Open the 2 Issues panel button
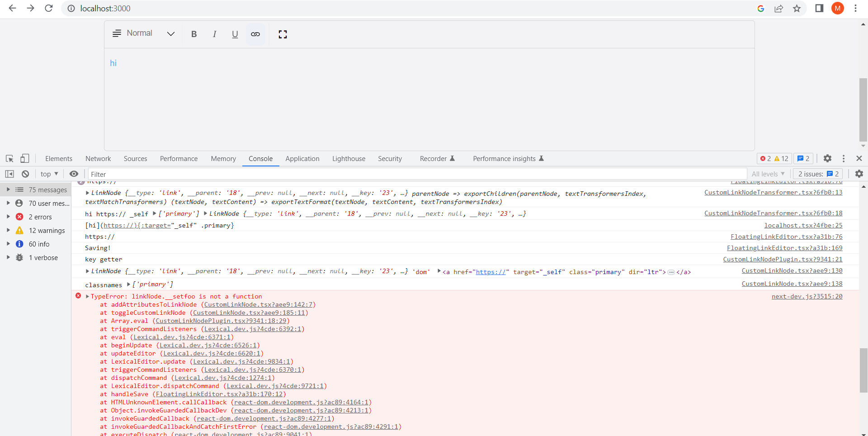This screenshot has width=868, height=436. pyautogui.click(x=817, y=174)
